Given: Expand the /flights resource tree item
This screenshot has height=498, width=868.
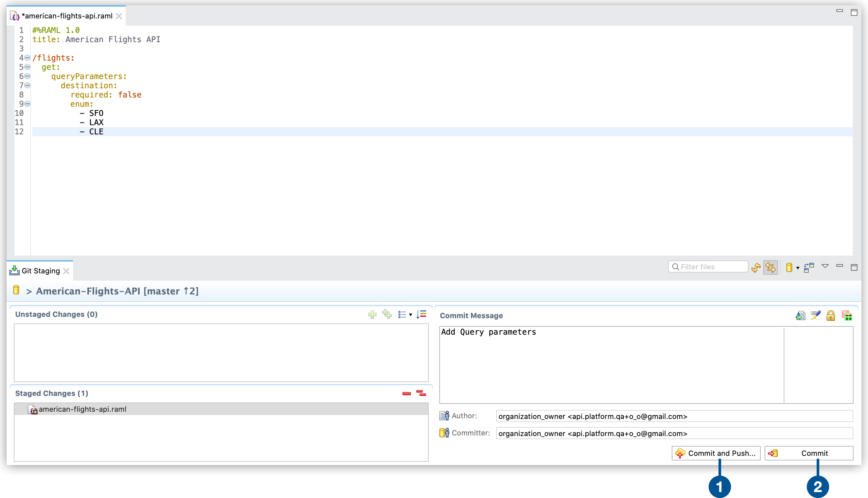Looking at the screenshot, I should coord(27,58).
